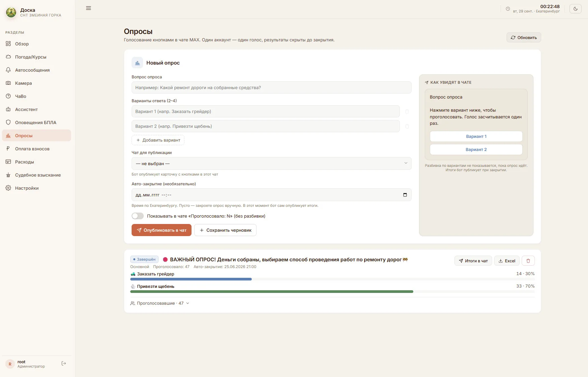Focus the Вариант 1 answer field
The height and width of the screenshot is (377, 588).
(x=266, y=111)
